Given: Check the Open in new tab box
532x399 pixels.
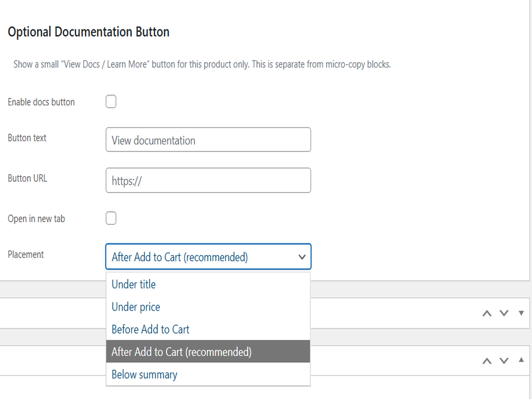Looking at the screenshot, I should point(111,218).
